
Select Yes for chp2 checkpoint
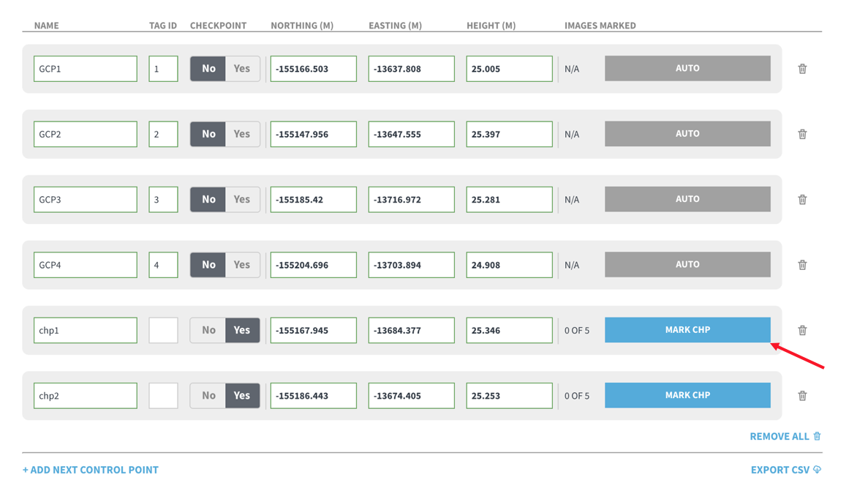click(x=243, y=395)
